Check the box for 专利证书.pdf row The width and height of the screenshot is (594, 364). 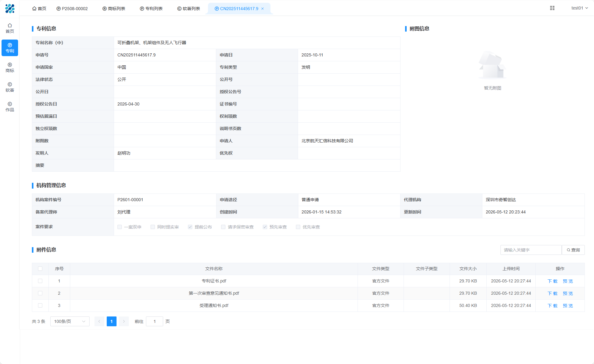[40, 281]
